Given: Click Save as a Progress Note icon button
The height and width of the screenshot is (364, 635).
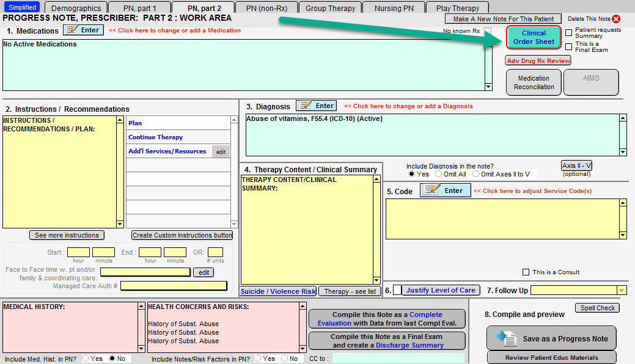Looking at the screenshot, I should (551, 338).
